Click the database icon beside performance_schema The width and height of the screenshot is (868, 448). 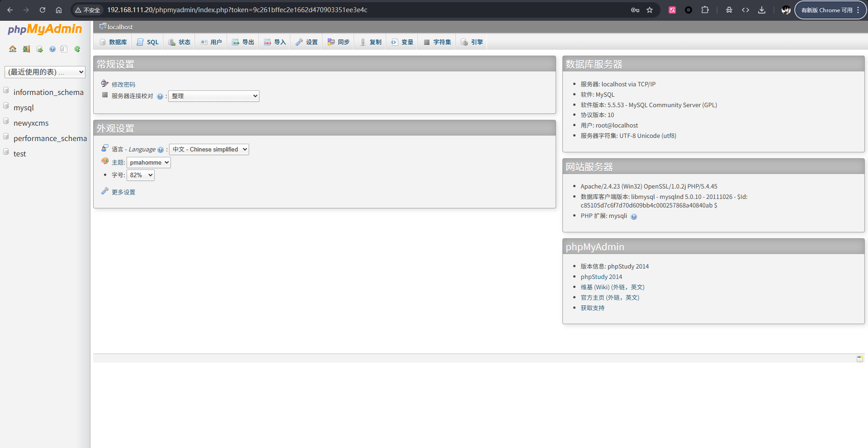click(6, 137)
